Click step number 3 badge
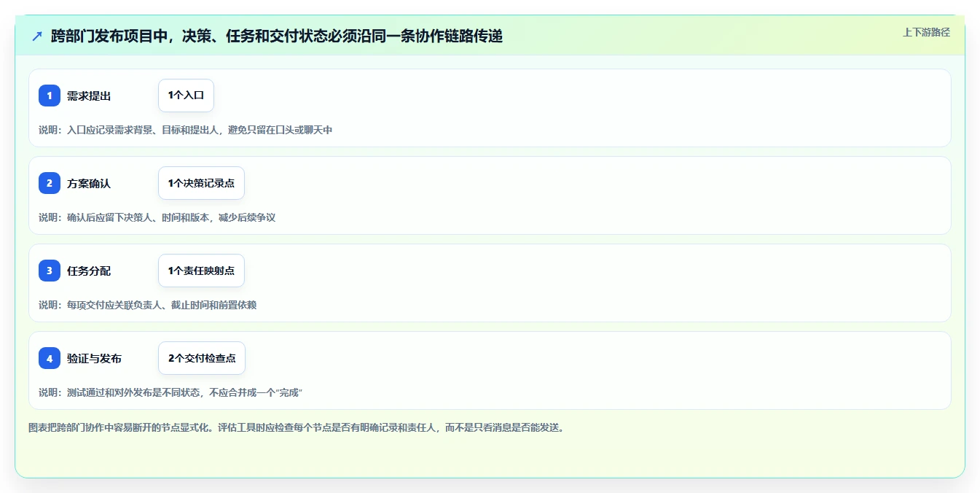The width and height of the screenshot is (980, 493). tap(50, 271)
